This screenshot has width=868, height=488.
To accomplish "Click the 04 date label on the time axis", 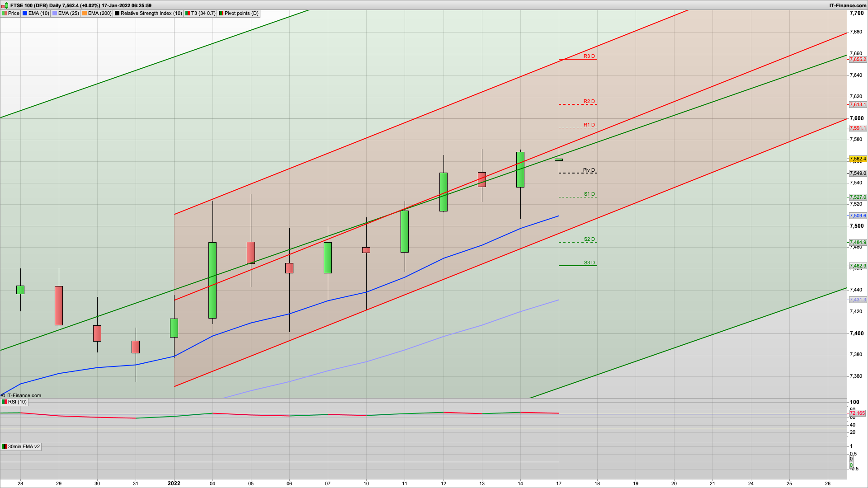I will click(x=212, y=483).
